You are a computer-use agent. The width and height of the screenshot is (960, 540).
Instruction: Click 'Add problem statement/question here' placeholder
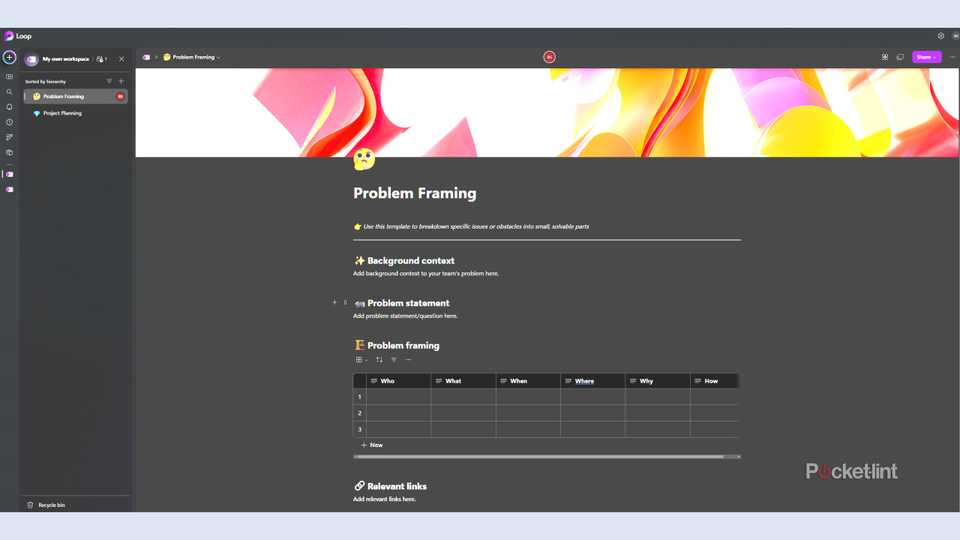click(405, 316)
